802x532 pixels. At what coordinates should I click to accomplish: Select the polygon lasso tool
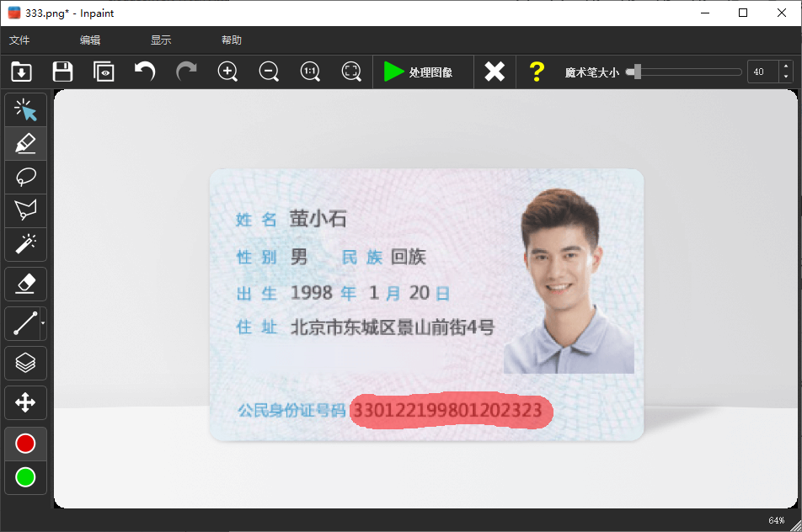click(x=25, y=210)
